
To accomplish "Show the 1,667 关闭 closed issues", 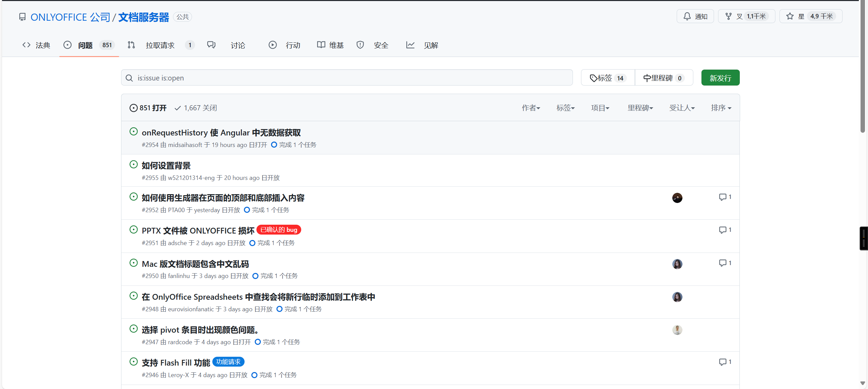I will pyautogui.click(x=196, y=108).
